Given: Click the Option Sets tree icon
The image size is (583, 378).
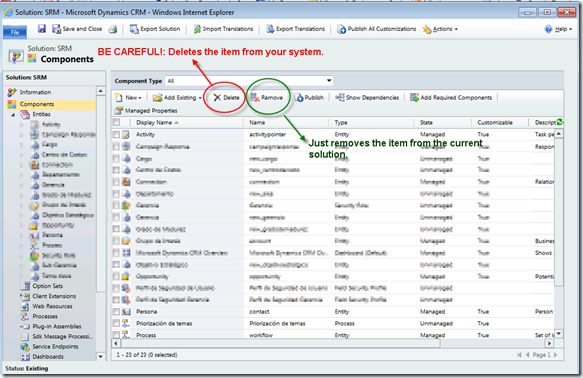Looking at the screenshot, I should coord(25,286).
